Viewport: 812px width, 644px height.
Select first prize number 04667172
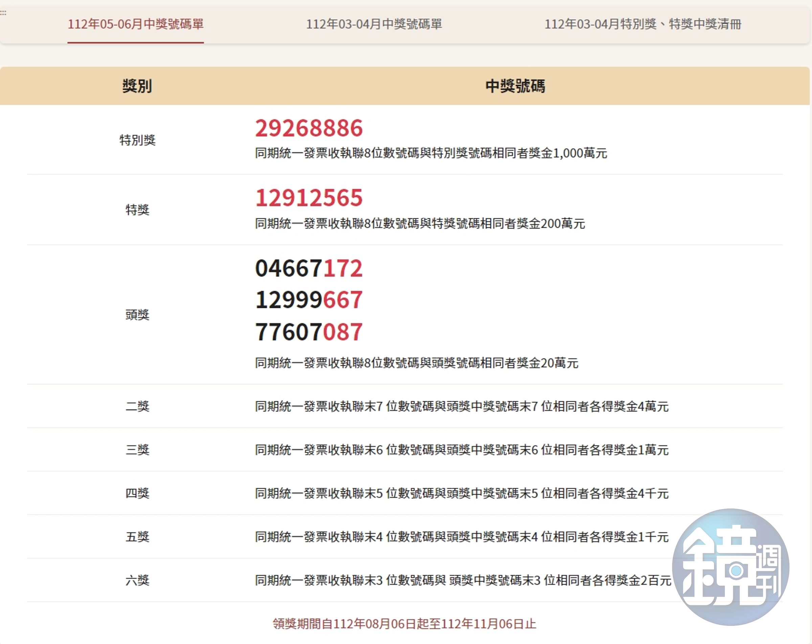[x=309, y=268]
